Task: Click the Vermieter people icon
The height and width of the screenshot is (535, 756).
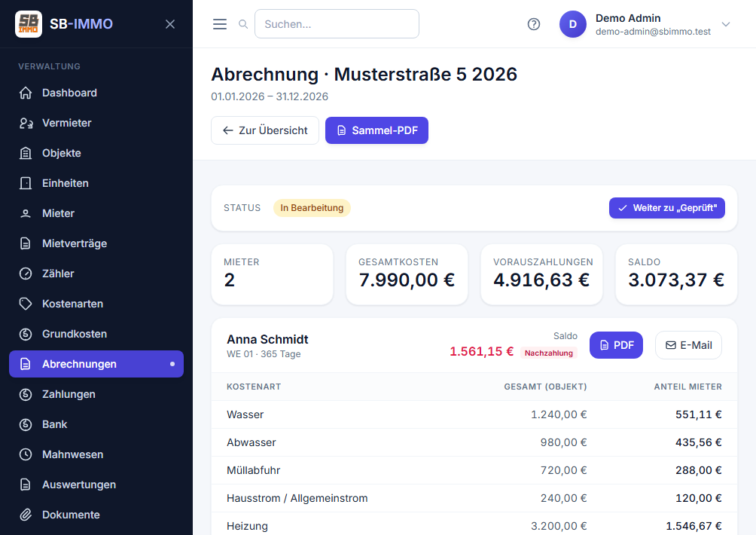Action: (x=26, y=123)
